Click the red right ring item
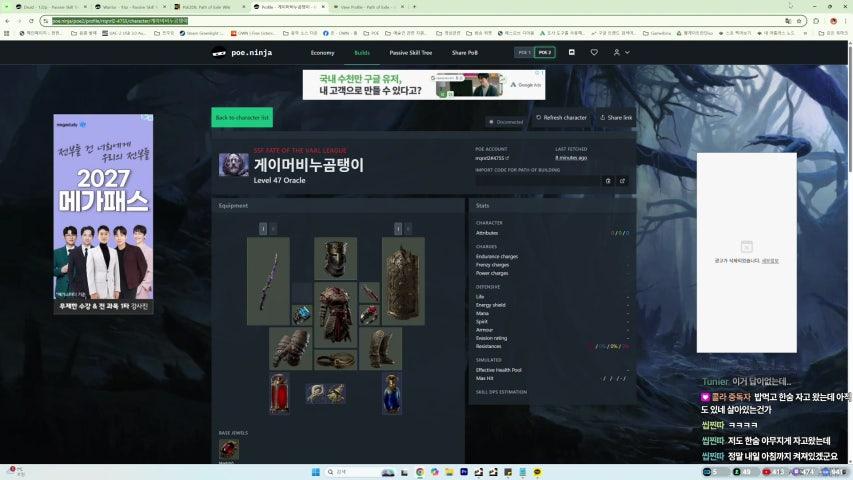Image resolution: width=853 pixels, height=480 pixels. pos(369,315)
